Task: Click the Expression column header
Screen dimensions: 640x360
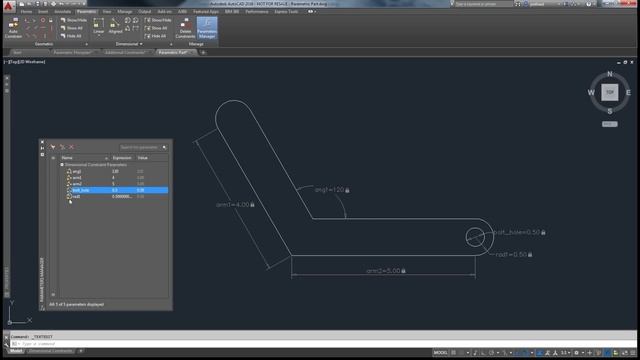Action: pyautogui.click(x=122, y=158)
